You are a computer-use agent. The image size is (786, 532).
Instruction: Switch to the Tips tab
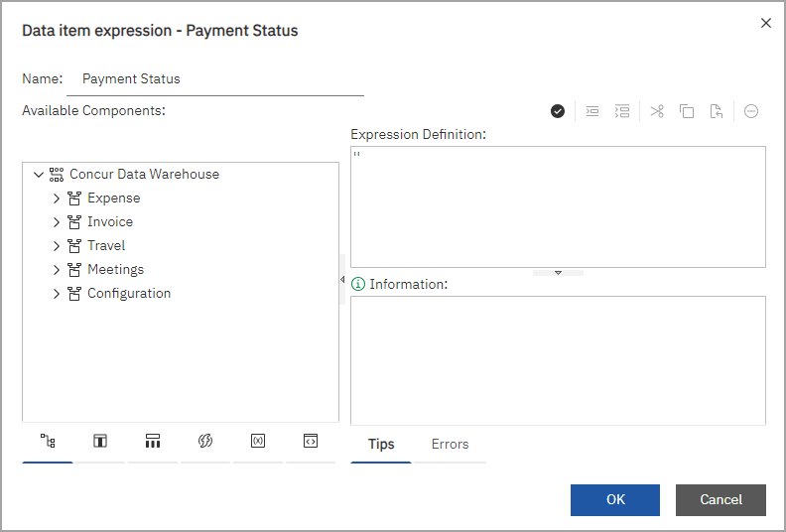pyautogui.click(x=381, y=445)
